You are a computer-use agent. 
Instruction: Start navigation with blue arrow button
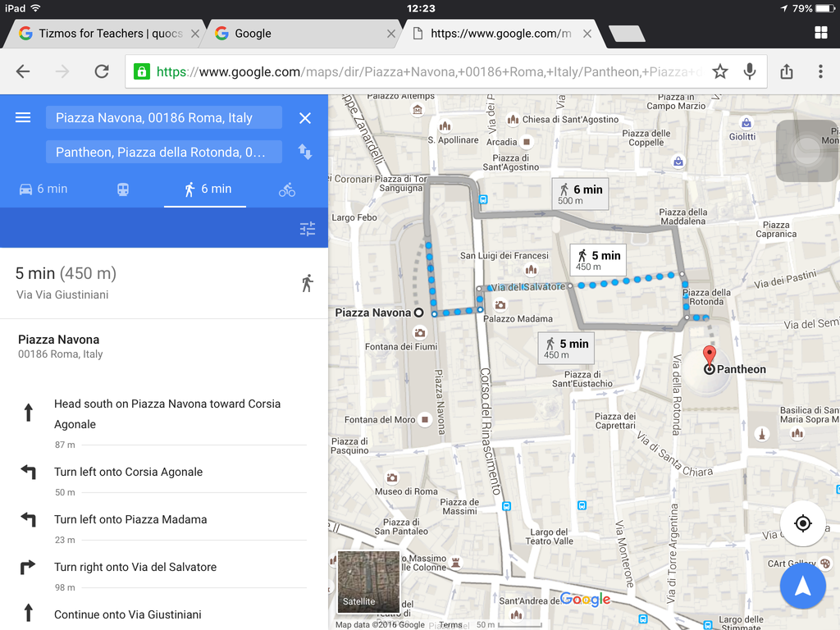coord(802,586)
